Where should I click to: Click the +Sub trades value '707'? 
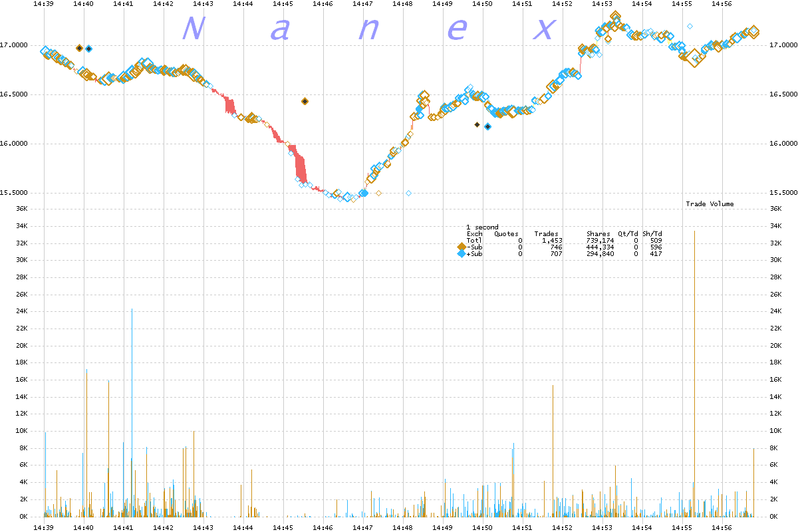tap(556, 254)
